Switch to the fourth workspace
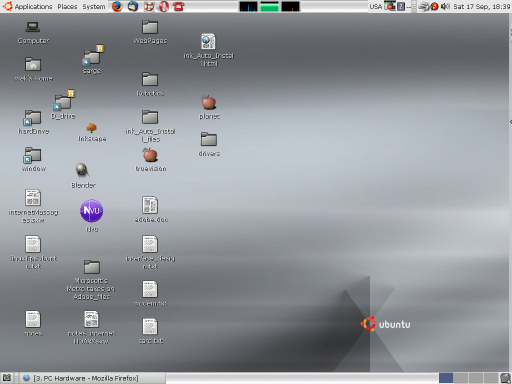Image resolution: width=512 pixels, height=384 pixels. (491, 378)
